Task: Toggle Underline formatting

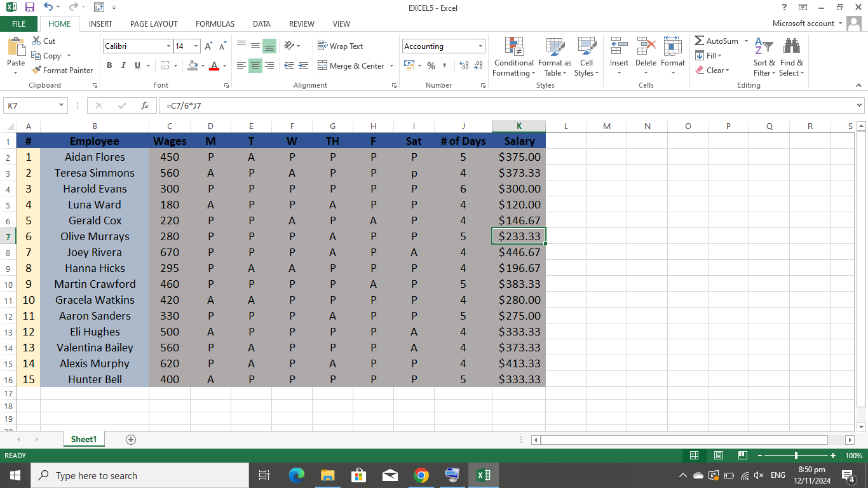Action: [x=137, y=65]
